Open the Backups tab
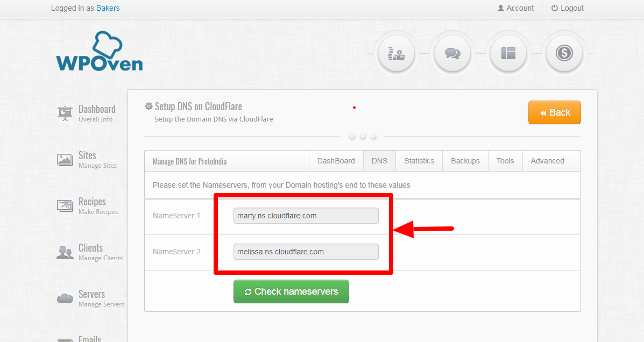 [465, 161]
